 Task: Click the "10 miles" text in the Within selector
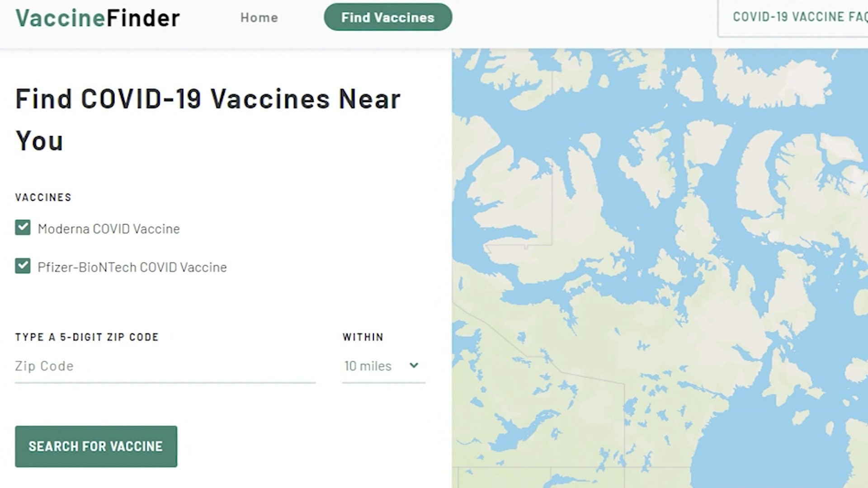(x=367, y=366)
